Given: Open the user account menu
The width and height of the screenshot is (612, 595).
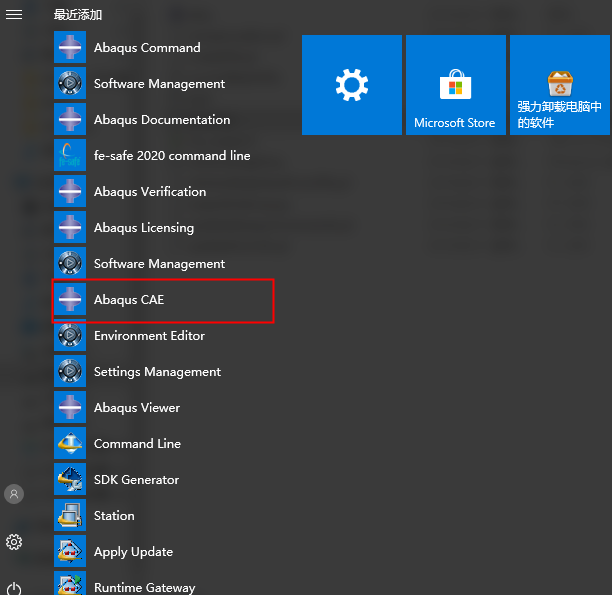Looking at the screenshot, I should 14,494.
